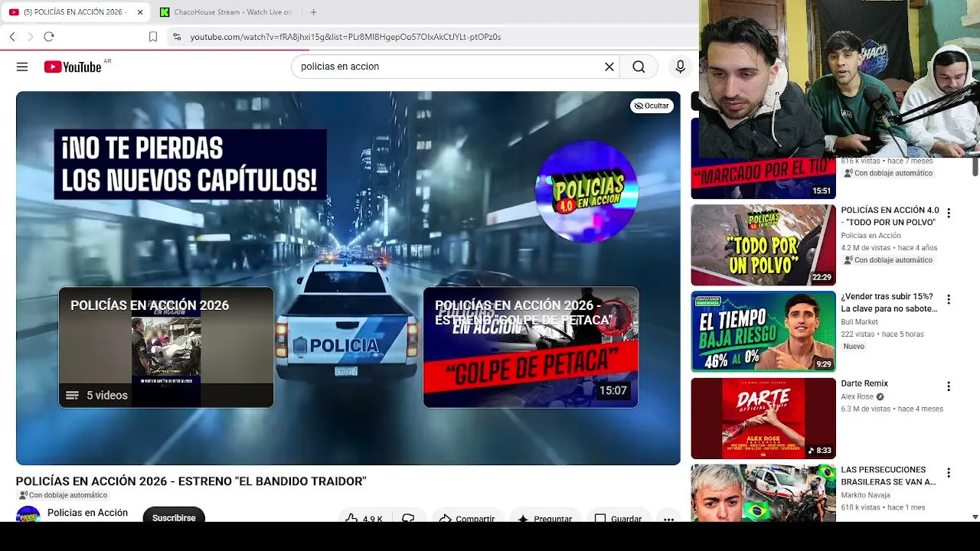Share the video with Compartir button

point(467,518)
